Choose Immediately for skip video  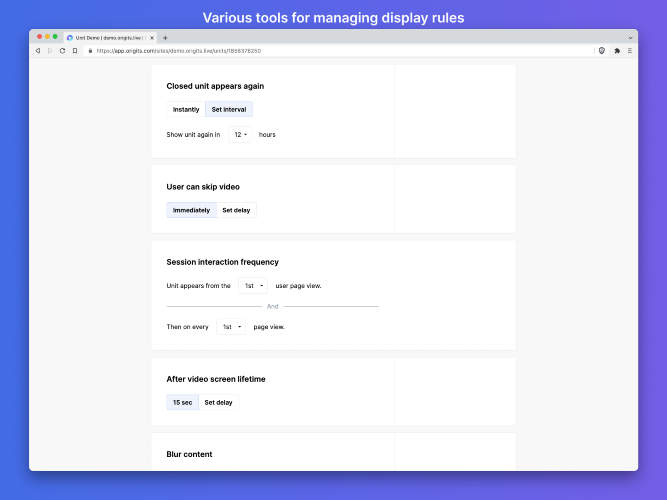tap(191, 210)
